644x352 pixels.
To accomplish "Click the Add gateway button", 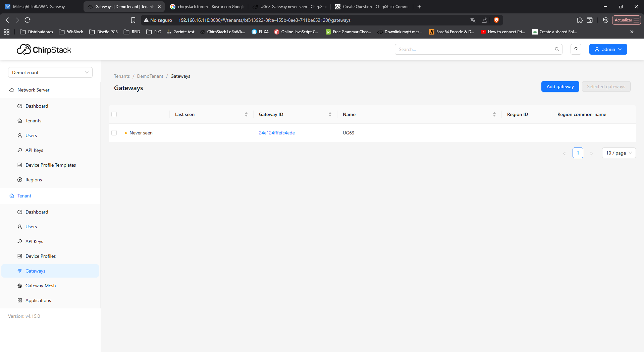I will [x=560, y=86].
